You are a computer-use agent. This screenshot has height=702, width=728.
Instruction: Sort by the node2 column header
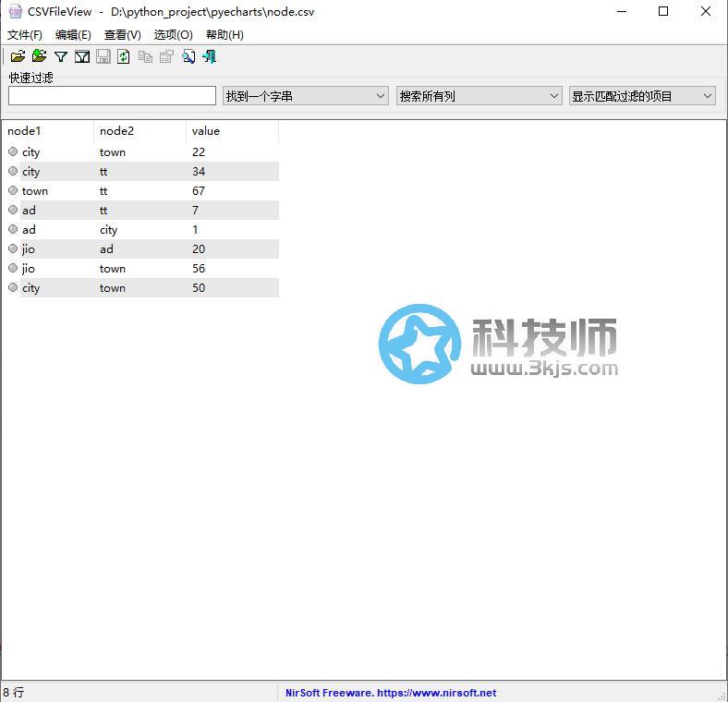pyautogui.click(x=140, y=131)
